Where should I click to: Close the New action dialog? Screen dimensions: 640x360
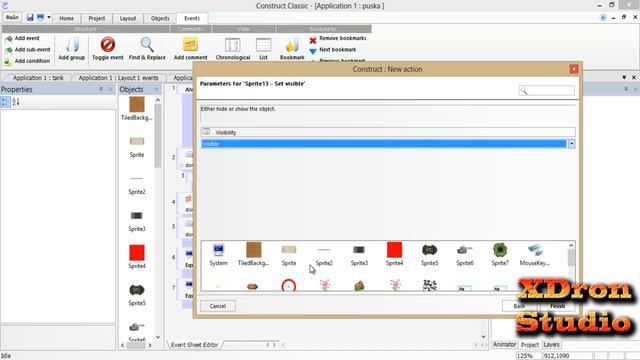click(x=574, y=69)
